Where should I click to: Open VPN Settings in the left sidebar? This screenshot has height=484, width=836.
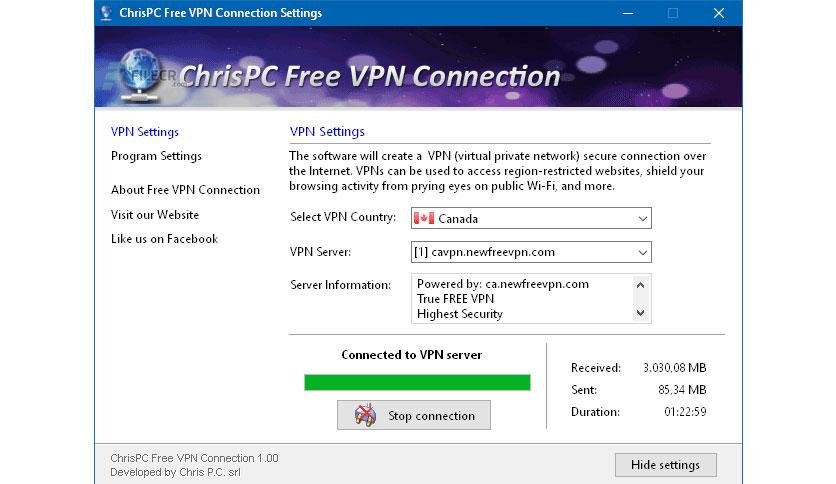point(144,132)
